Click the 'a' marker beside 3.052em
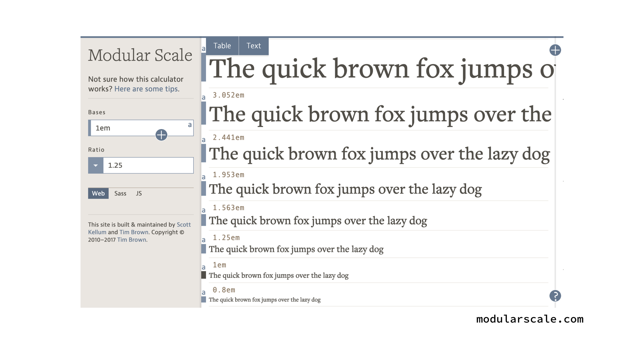Image resolution: width=644 pixels, height=362 pixels. (203, 98)
